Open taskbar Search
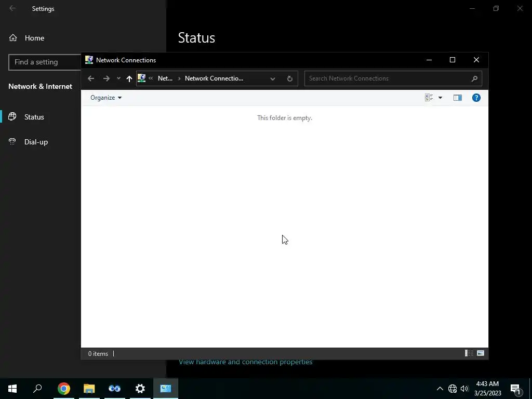The width and height of the screenshot is (532, 399). [x=37, y=389]
